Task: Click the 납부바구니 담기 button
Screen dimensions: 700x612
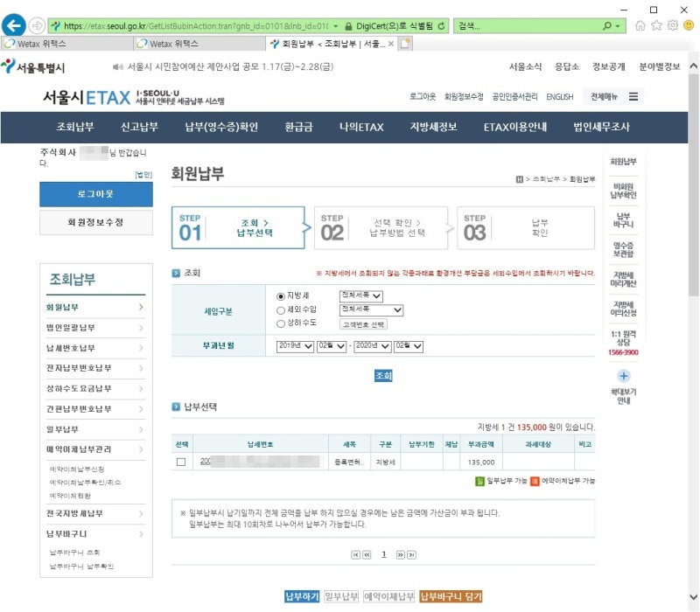Action: point(451,597)
